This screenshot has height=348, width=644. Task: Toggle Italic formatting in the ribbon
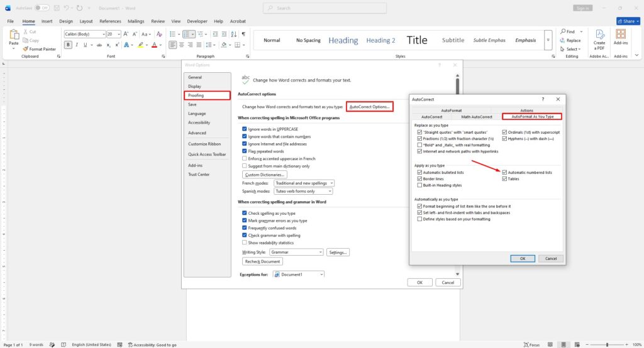pos(77,45)
